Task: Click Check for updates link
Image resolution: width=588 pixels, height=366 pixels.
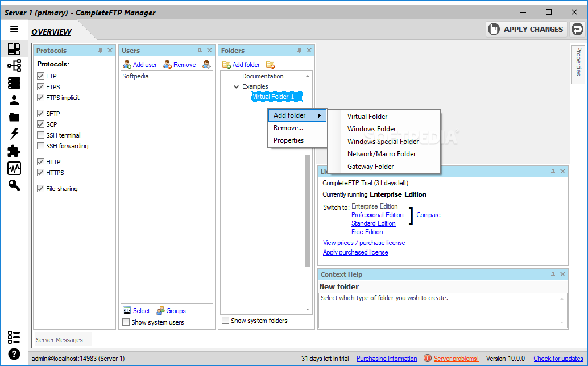Action: 558,359
